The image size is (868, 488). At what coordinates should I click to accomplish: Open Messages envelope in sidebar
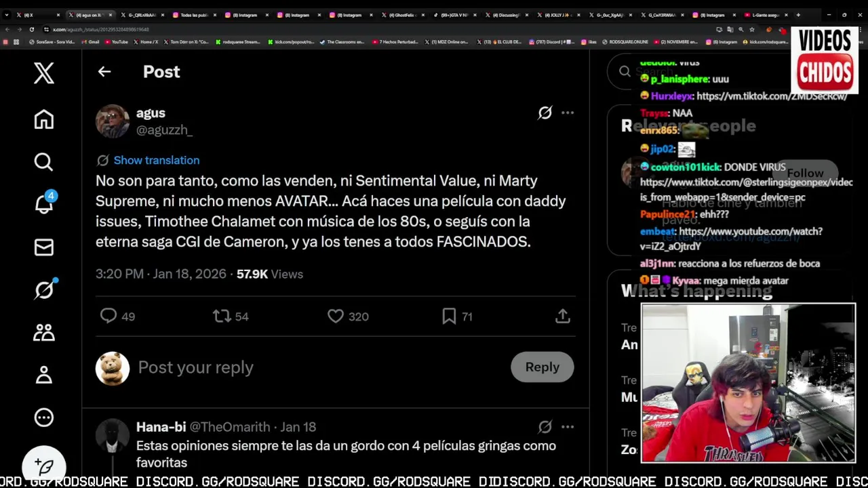click(x=44, y=247)
